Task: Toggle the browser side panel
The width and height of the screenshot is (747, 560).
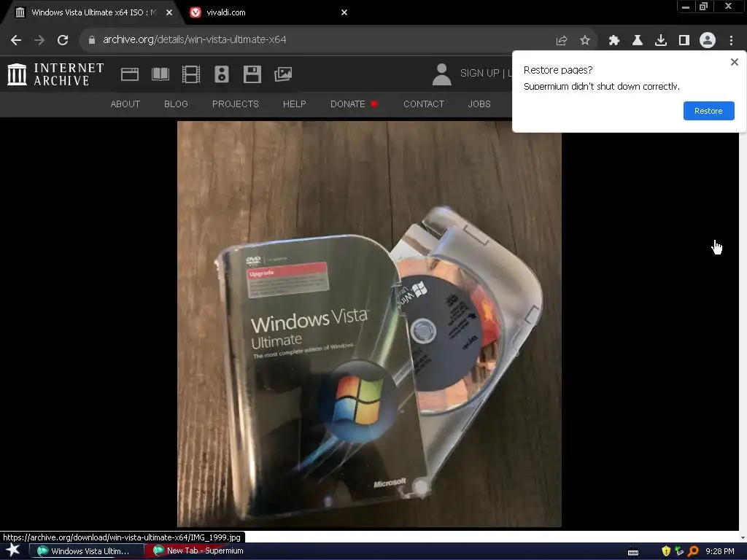Action: tap(684, 41)
